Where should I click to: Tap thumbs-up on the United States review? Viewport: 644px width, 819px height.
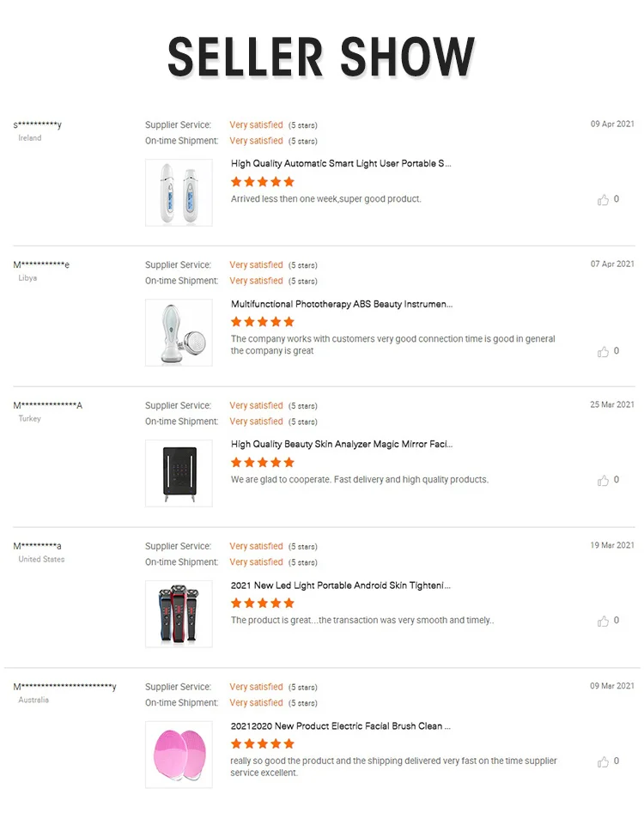(x=603, y=621)
